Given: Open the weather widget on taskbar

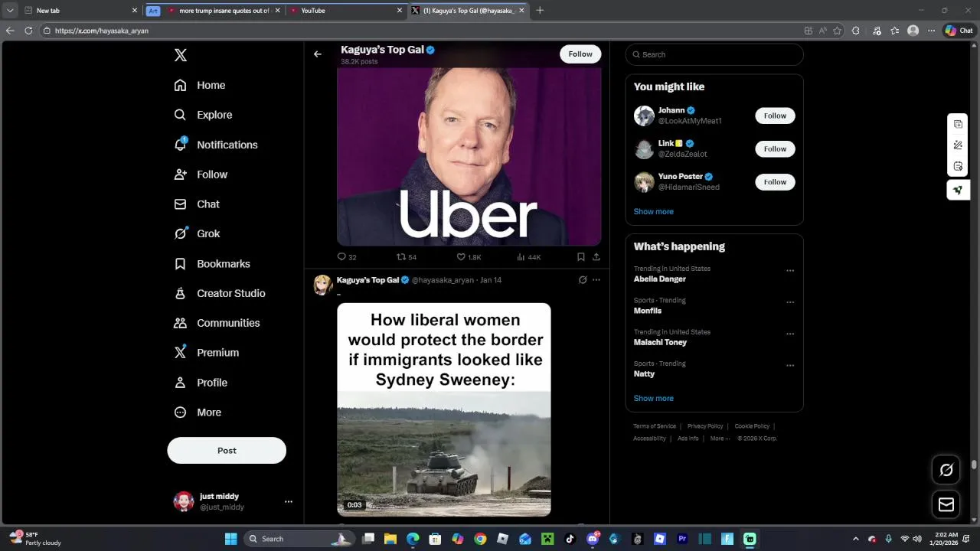Looking at the screenshot, I should [36, 539].
